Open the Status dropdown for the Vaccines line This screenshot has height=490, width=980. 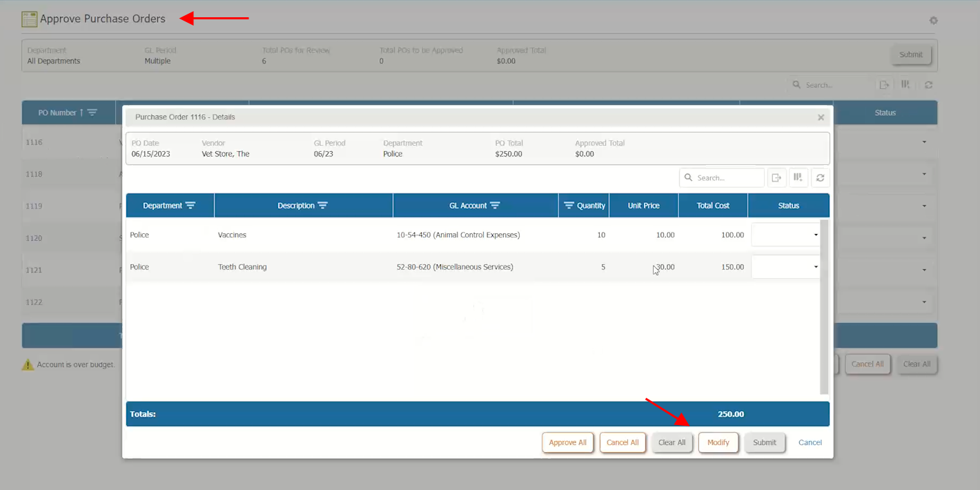[x=816, y=235]
